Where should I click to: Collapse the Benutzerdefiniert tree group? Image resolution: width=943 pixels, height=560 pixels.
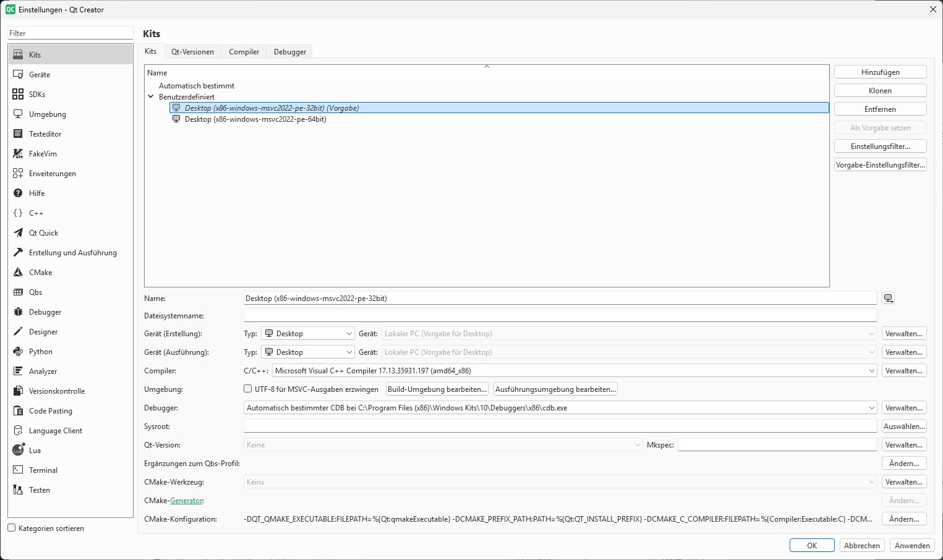[150, 96]
